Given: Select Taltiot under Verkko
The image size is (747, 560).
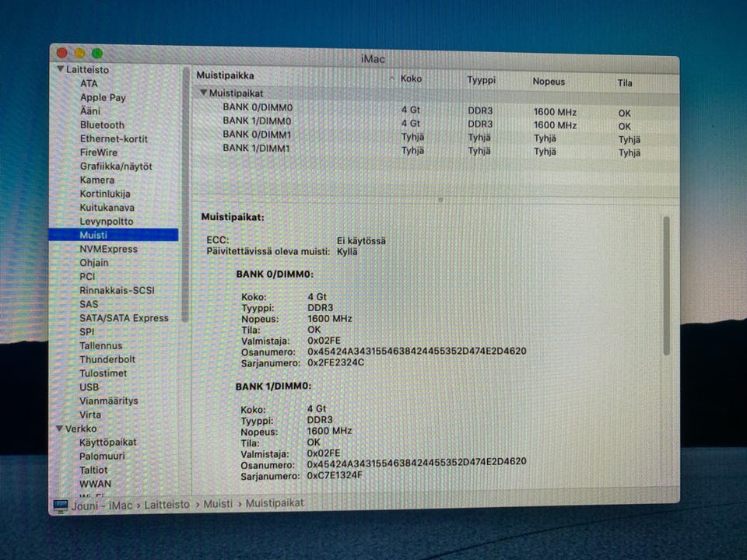Looking at the screenshot, I should [x=93, y=470].
